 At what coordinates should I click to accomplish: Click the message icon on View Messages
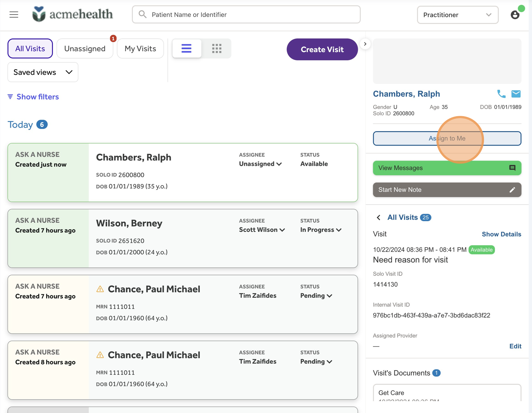tap(512, 168)
